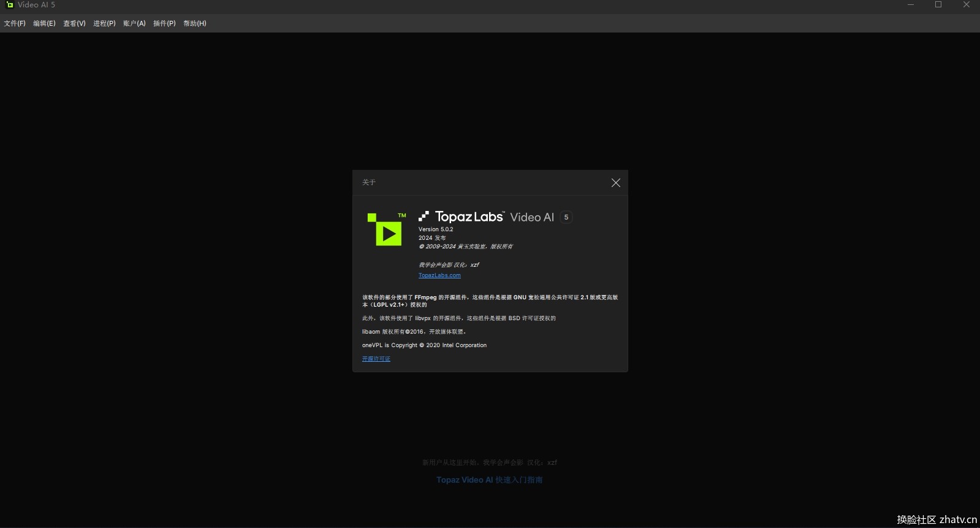Open the 账户(A) menu
The height and width of the screenshot is (528, 980).
(x=134, y=23)
